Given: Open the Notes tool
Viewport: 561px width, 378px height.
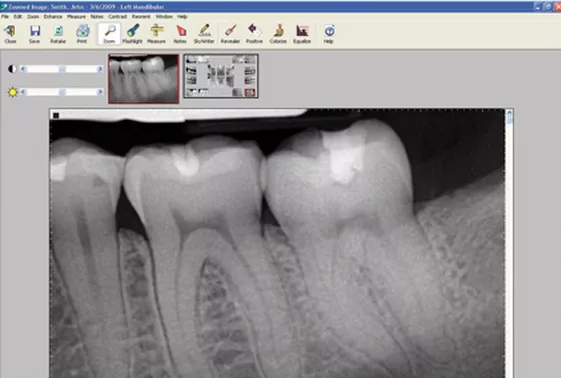Looking at the screenshot, I should pyautogui.click(x=180, y=34).
